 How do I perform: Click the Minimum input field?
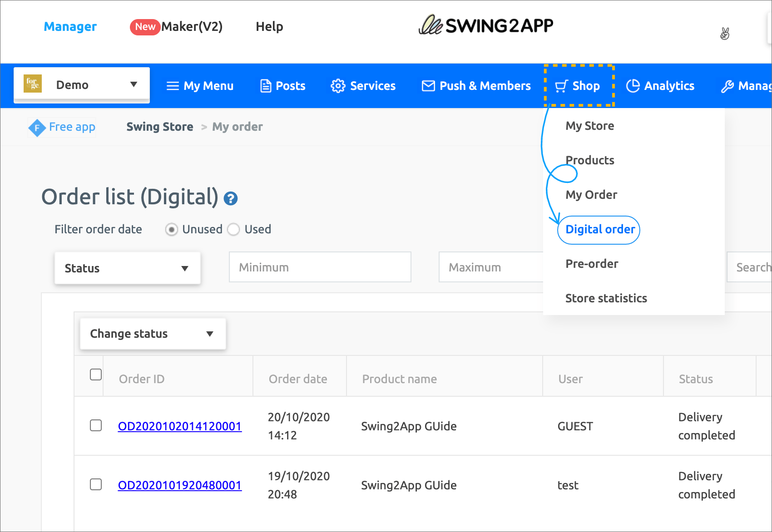point(320,267)
